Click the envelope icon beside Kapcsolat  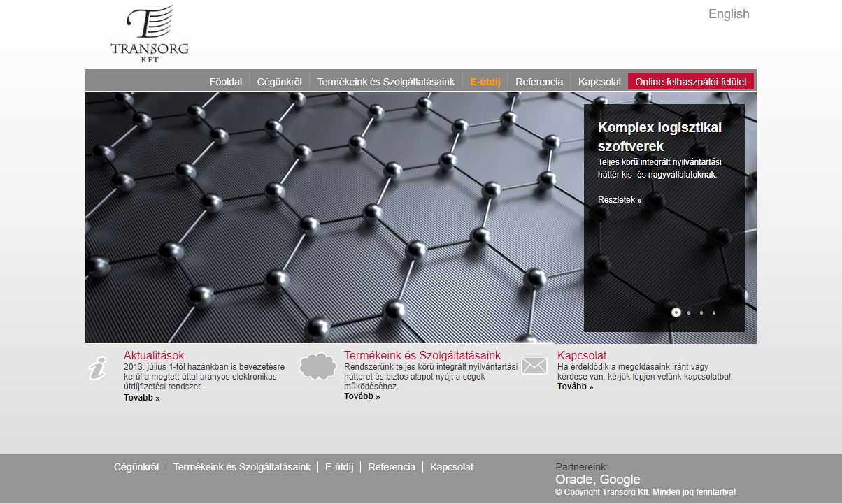(534, 366)
